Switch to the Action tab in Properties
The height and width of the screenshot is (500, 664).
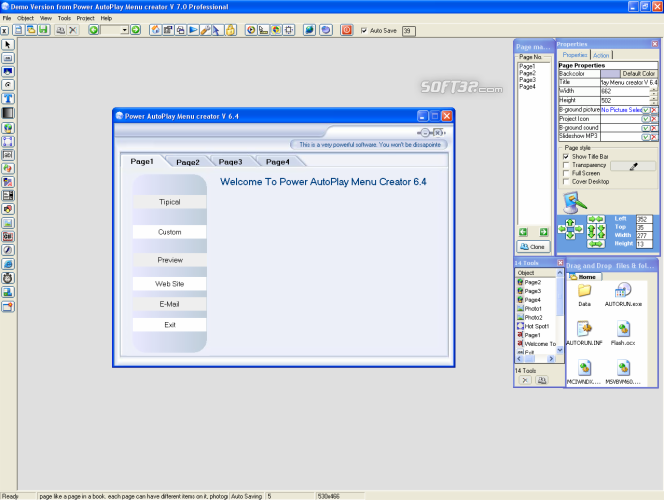(601, 55)
